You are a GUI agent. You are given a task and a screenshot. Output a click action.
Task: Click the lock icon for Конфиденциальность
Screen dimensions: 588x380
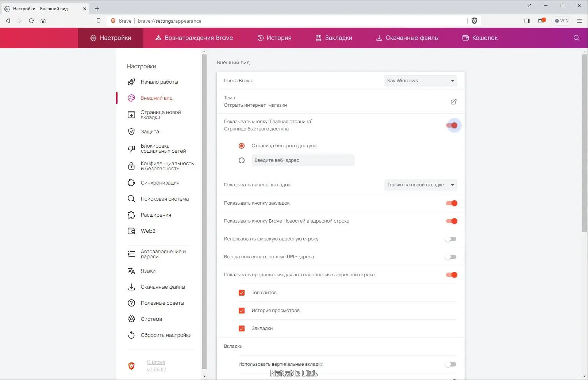pyautogui.click(x=131, y=166)
